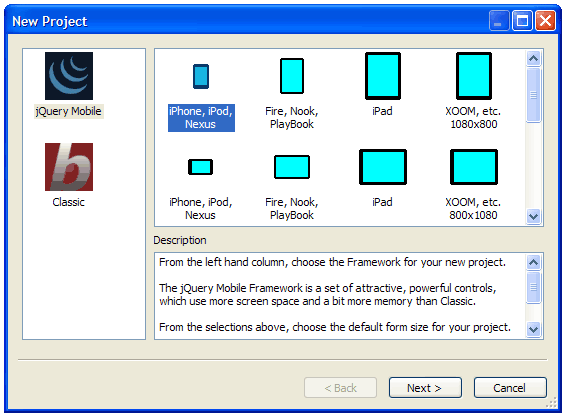Pick the landscape Fire, Nook, PlayBook icon
567x418 pixels.
[292, 167]
